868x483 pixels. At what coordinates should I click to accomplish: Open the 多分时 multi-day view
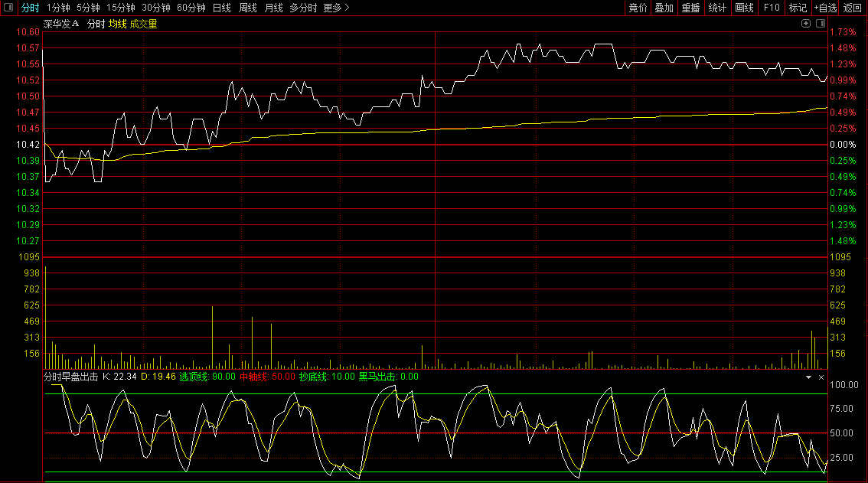[303, 8]
